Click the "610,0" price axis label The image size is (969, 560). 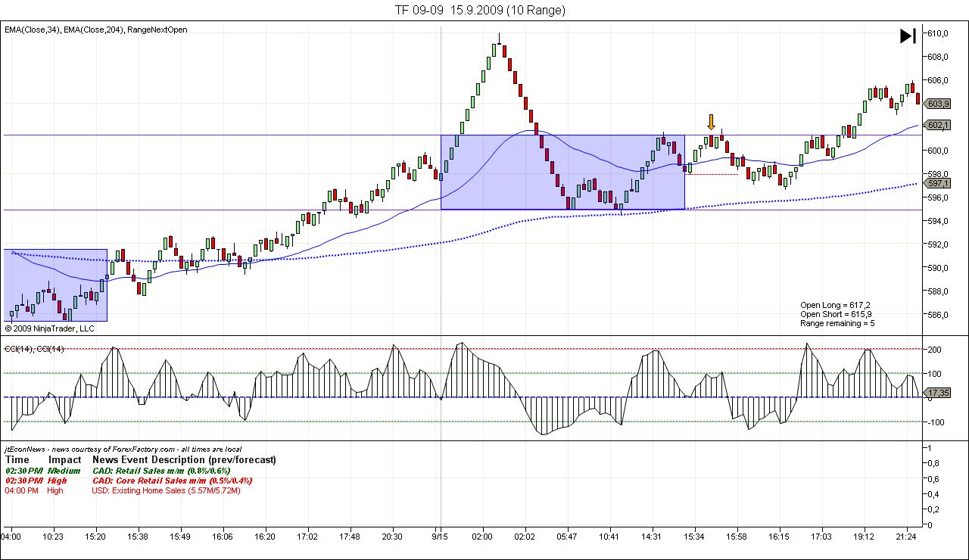pyautogui.click(x=938, y=33)
